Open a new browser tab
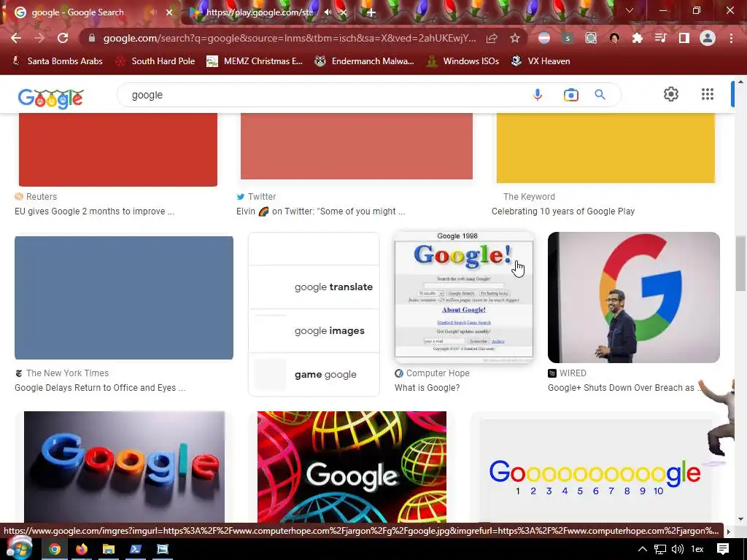The height and width of the screenshot is (560, 747). point(371,12)
